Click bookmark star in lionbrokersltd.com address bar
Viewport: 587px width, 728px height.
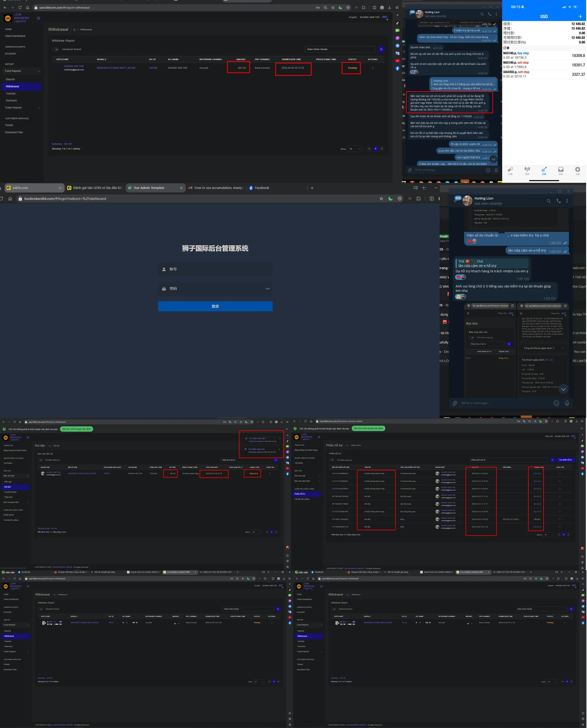(x=382, y=199)
